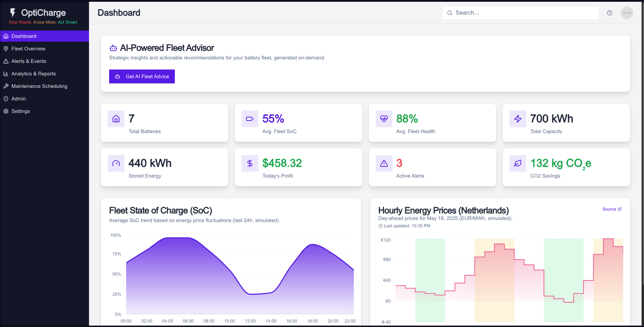Open the Source link for energy prices
The width and height of the screenshot is (644, 327).
click(x=612, y=209)
